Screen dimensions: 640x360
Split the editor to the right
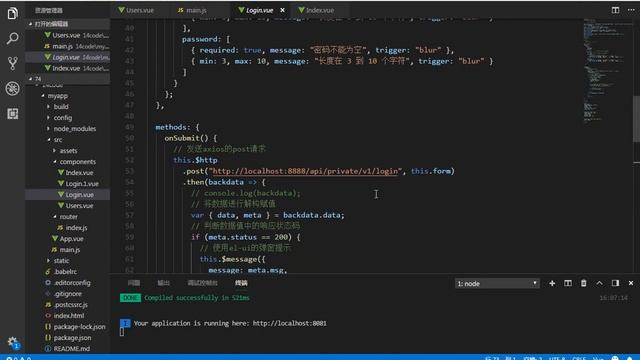coord(615,10)
